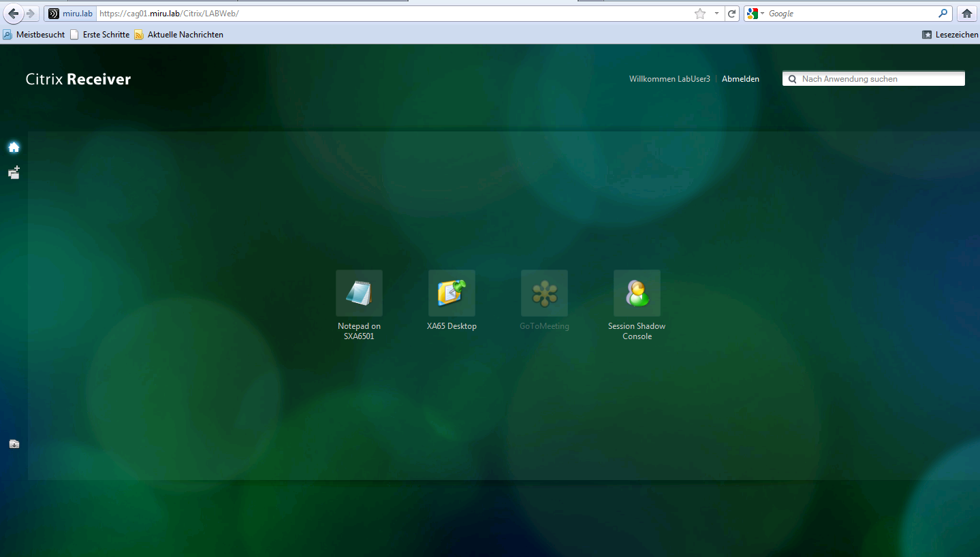The height and width of the screenshot is (557, 980).
Task: Click the Citrix Receiver logo
Action: coord(78,79)
